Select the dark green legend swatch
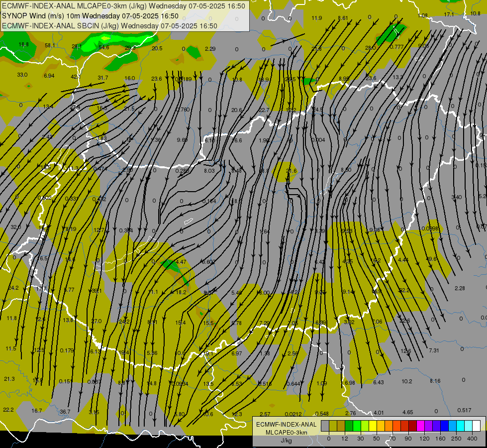Viewport: 487px width, 448px height. [349, 426]
